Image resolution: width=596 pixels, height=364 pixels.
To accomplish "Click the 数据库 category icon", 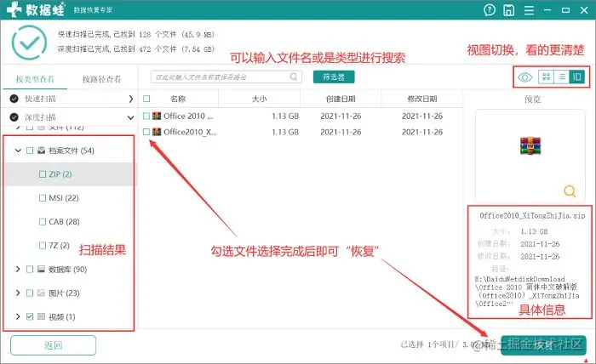I will click(x=42, y=269).
